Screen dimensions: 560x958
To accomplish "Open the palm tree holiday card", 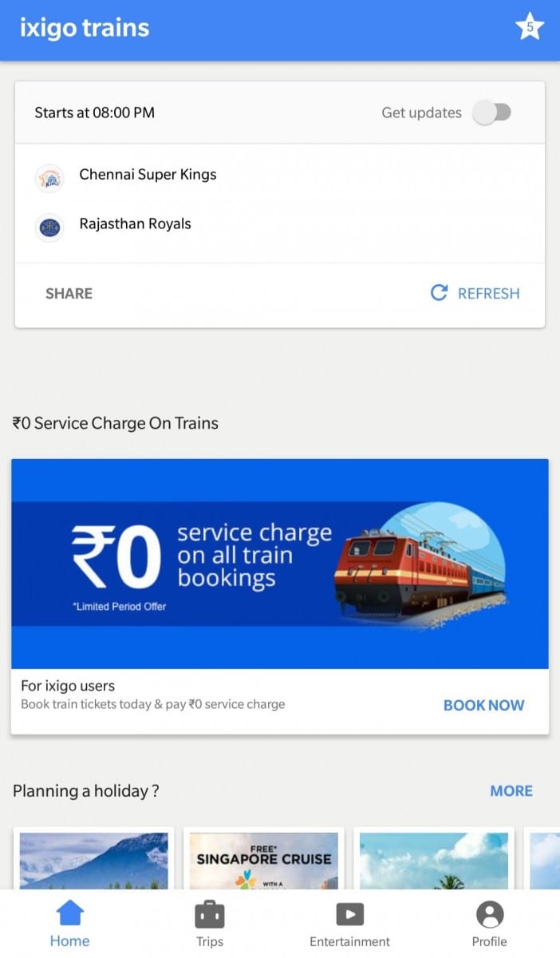I will tap(434, 859).
